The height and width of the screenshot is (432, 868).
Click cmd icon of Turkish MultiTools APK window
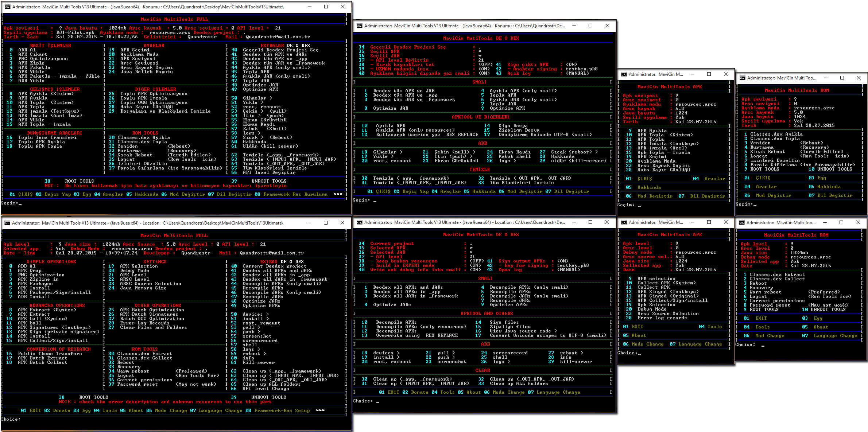[624, 74]
